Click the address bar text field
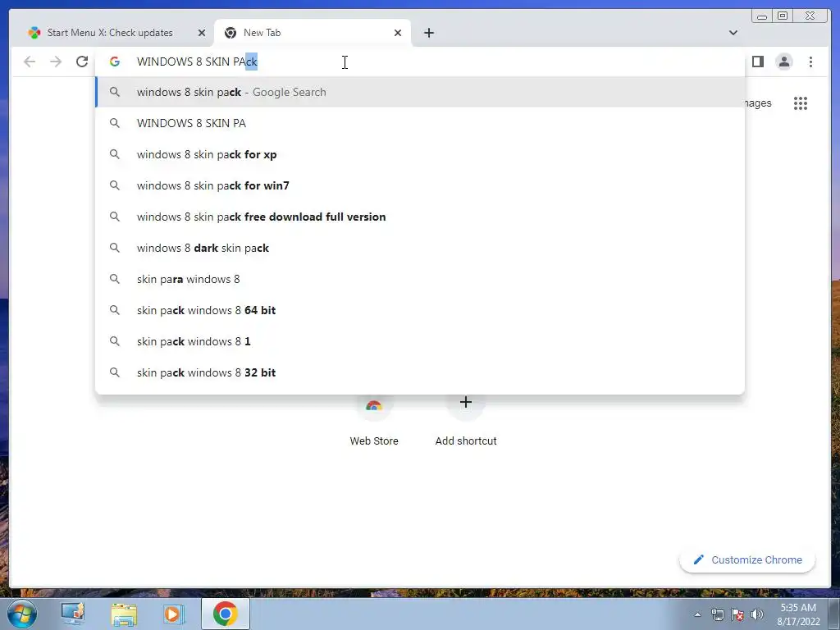The image size is (840, 630). pos(421,62)
